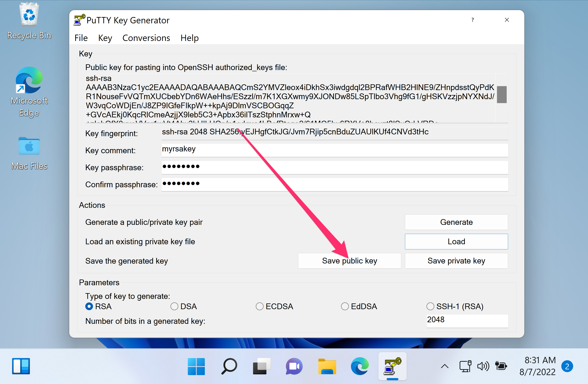Image resolution: width=588 pixels, height=384 pixels.
Task: Select the Recycle Bin desktop icon
Action: click(29, 22)
